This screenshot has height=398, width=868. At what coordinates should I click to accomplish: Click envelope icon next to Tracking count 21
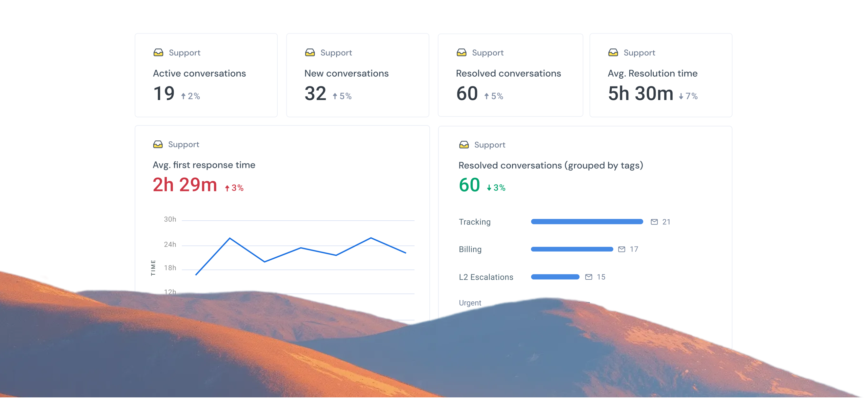654,222
